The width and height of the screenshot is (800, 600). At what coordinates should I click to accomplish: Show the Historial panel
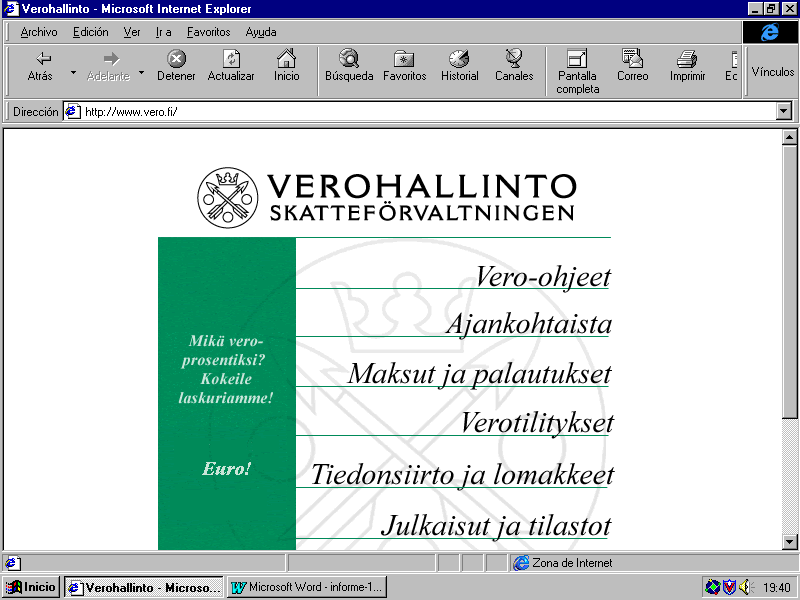click(x=459, y=67)
